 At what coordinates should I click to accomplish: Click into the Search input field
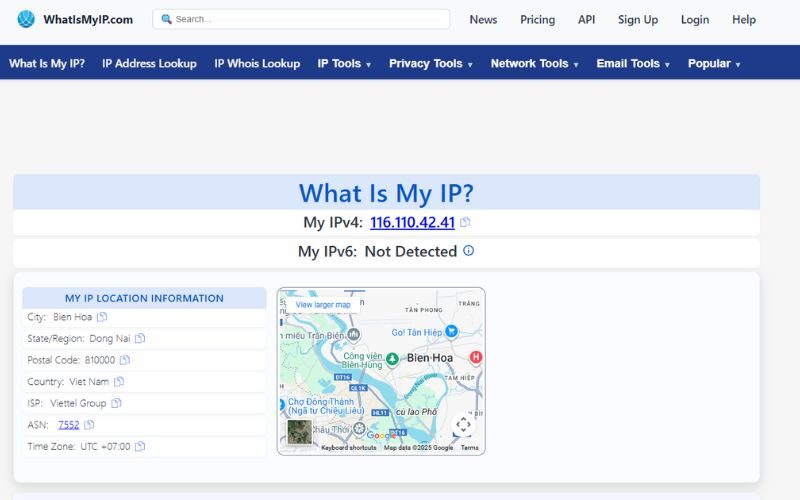pyautogui.click(x=301, y=19)
